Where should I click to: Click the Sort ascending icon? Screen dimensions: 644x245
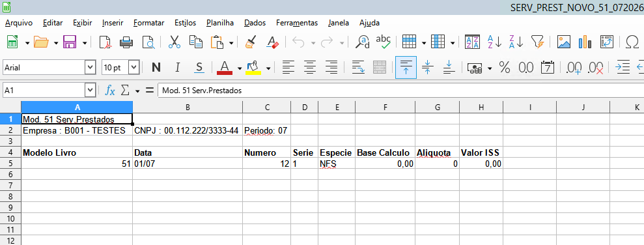point(494,42)
